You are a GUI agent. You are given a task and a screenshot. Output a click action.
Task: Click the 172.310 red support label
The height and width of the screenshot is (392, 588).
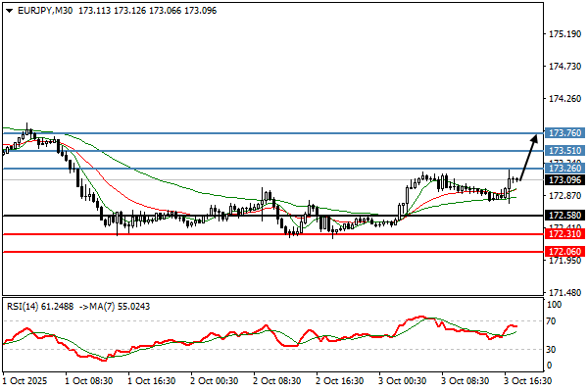563,234
